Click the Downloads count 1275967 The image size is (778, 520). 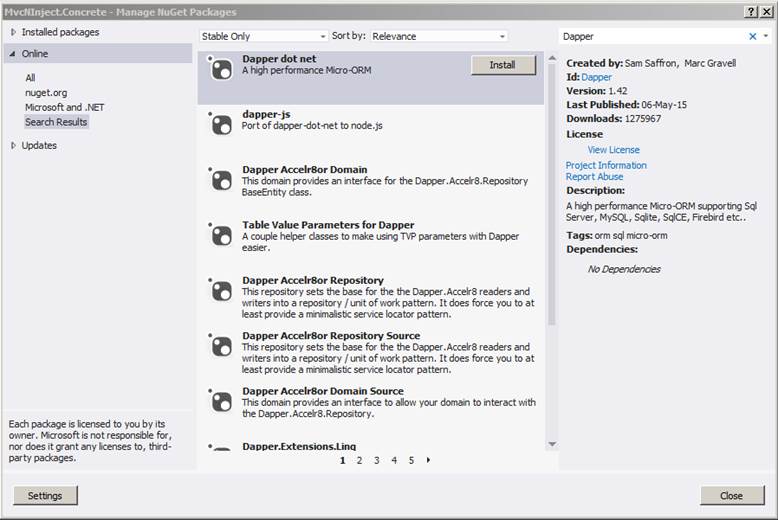[x=643, y=119]
